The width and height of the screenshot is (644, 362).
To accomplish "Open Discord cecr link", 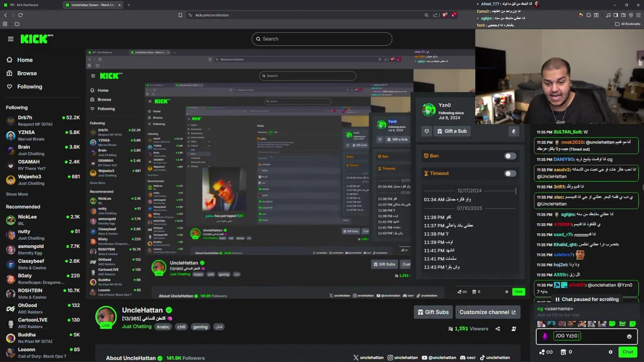I will pos(467,357).
